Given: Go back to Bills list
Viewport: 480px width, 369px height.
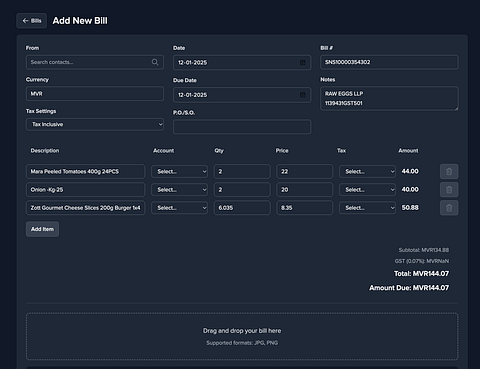Looking at the screenshot, I should coord(32,21).
